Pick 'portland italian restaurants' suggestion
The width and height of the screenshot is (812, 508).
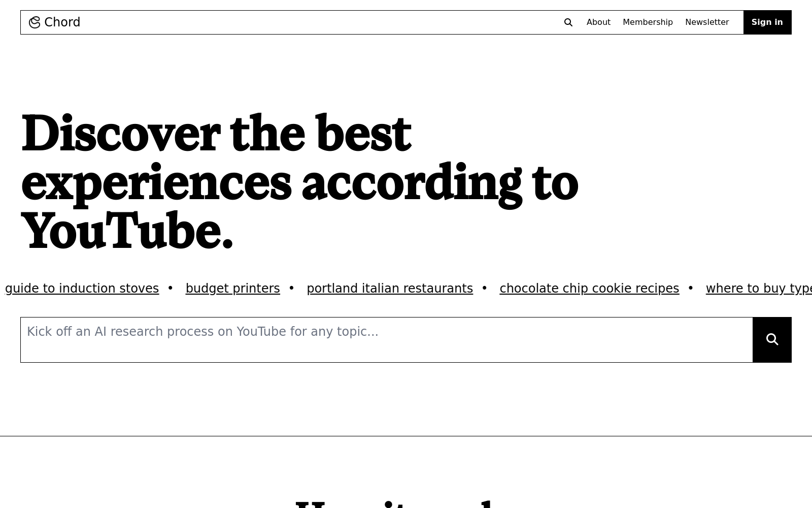click(x=390, y=289)
